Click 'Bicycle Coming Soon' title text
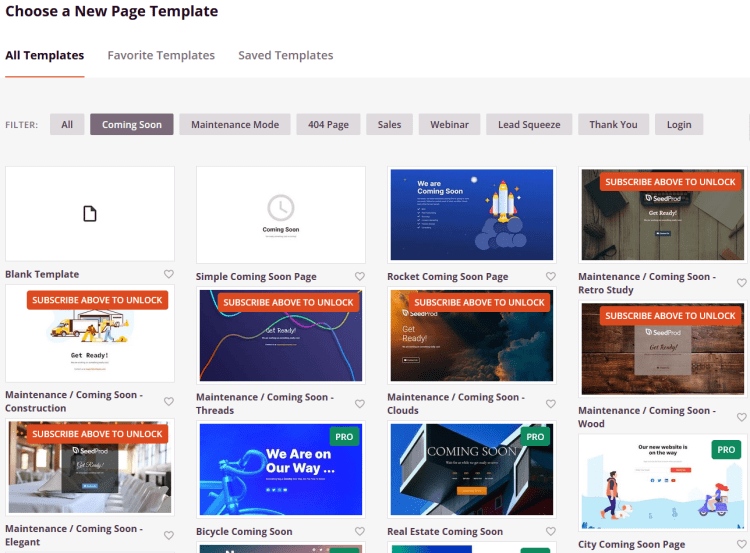Screen dimensions: 750x553 tap(244, 531)
